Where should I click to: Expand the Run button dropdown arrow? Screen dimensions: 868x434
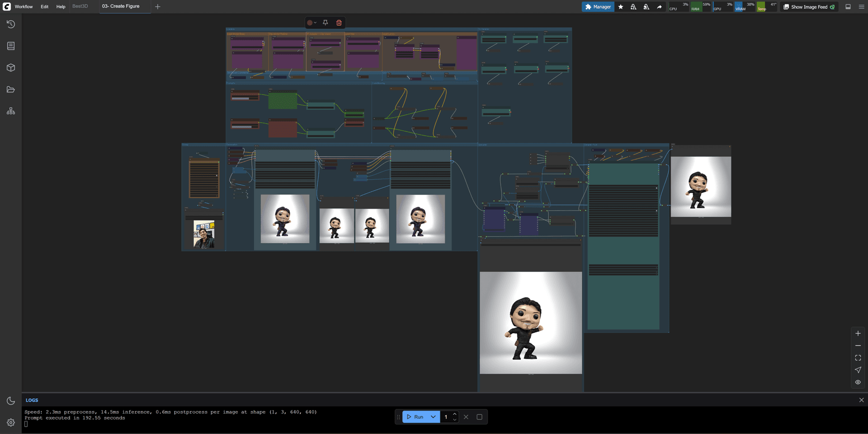433,417
